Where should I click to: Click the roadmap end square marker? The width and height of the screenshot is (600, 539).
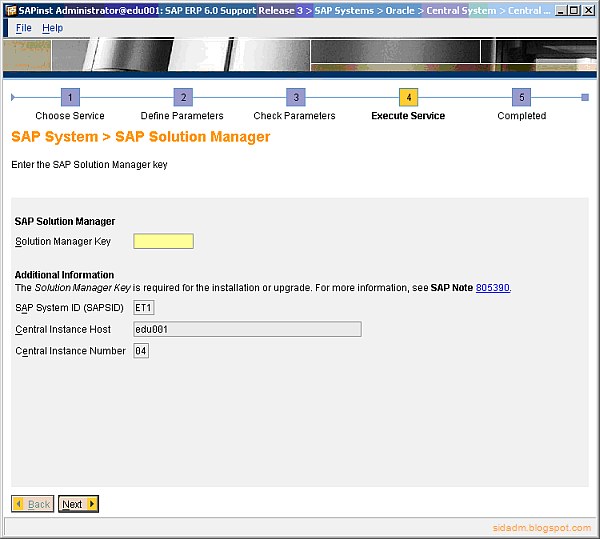pos(585,97)
